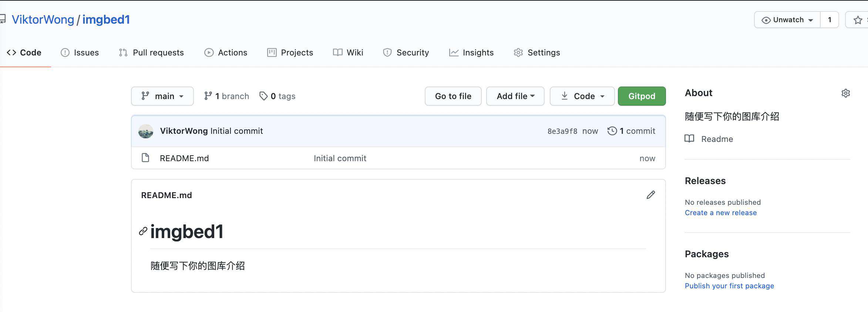The height and width of the screenshot is (312, 868).
Task: Click the branch icon next to 1 branch
Action: (x=208, y=96)
